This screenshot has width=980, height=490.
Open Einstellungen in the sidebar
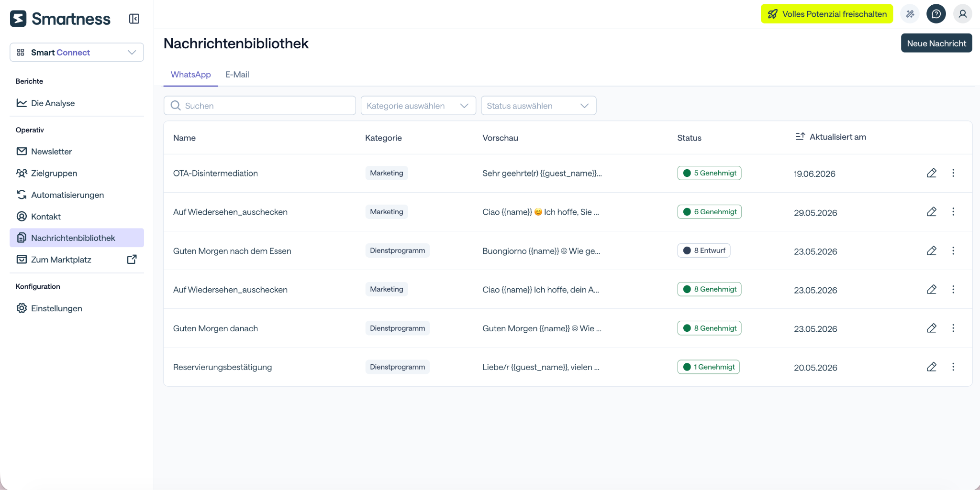(77, 308)
